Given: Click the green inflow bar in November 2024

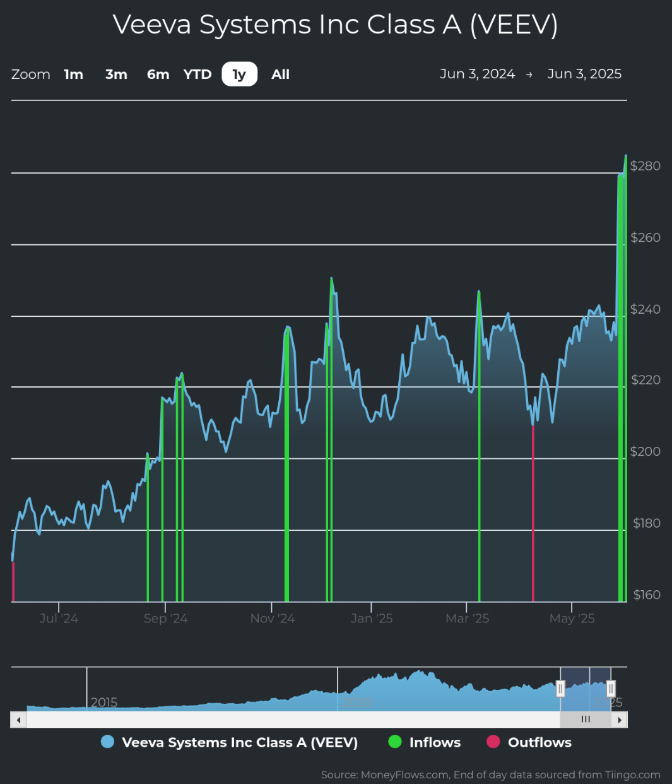Looking at the screenshot, I should (x=286, y=473).
